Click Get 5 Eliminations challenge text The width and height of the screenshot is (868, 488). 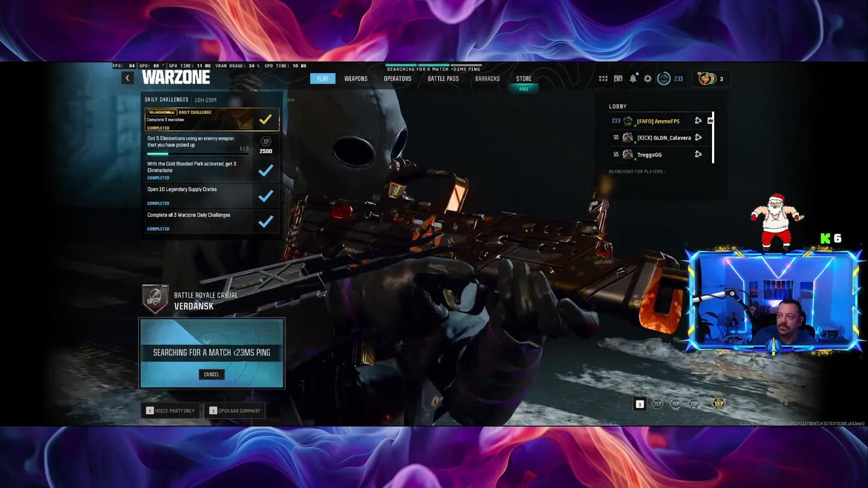point(191,142)
